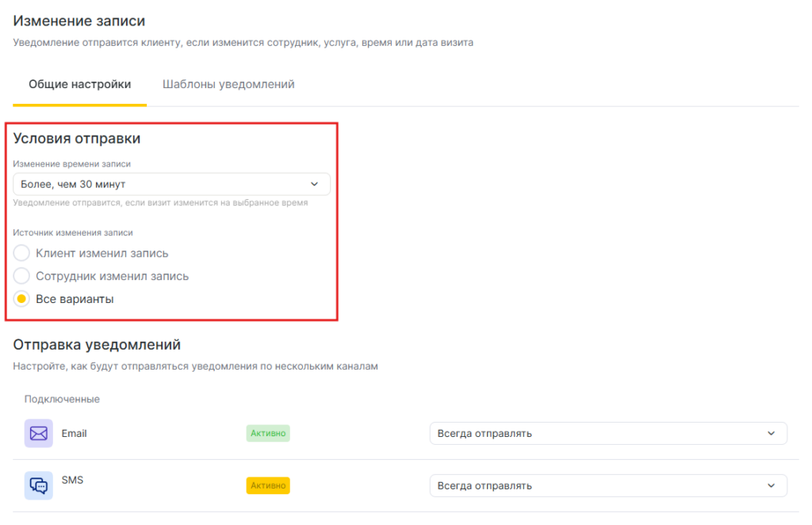Click the green 'Активно' badge for Email
The height and width of the screenshot is (525, 812).
coord(268,434)
